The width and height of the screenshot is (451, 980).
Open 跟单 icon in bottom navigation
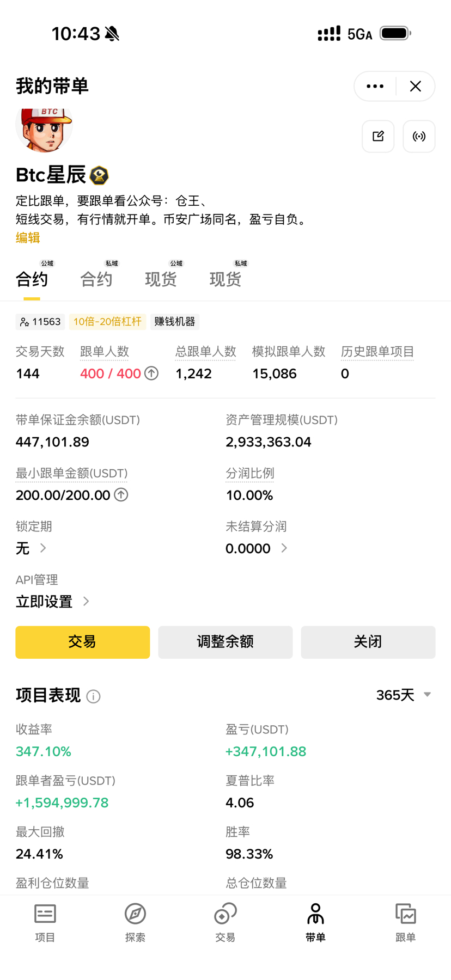coord(405,922)
